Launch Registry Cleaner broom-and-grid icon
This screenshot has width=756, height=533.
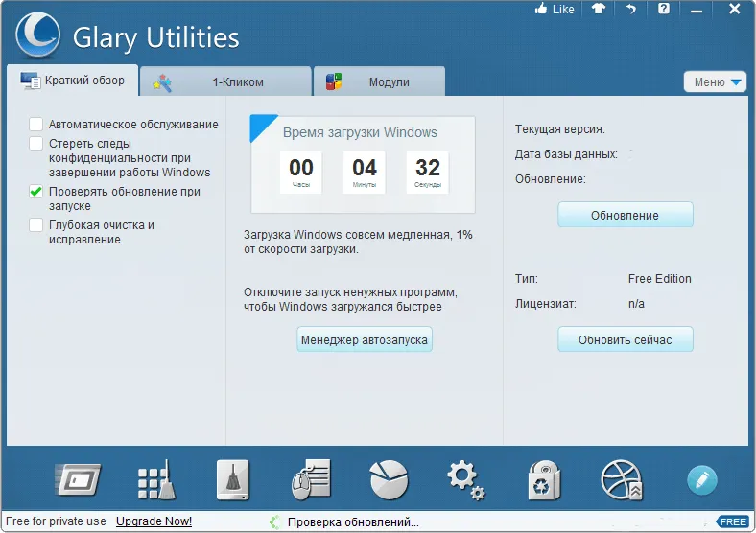(x=156, y=480)
